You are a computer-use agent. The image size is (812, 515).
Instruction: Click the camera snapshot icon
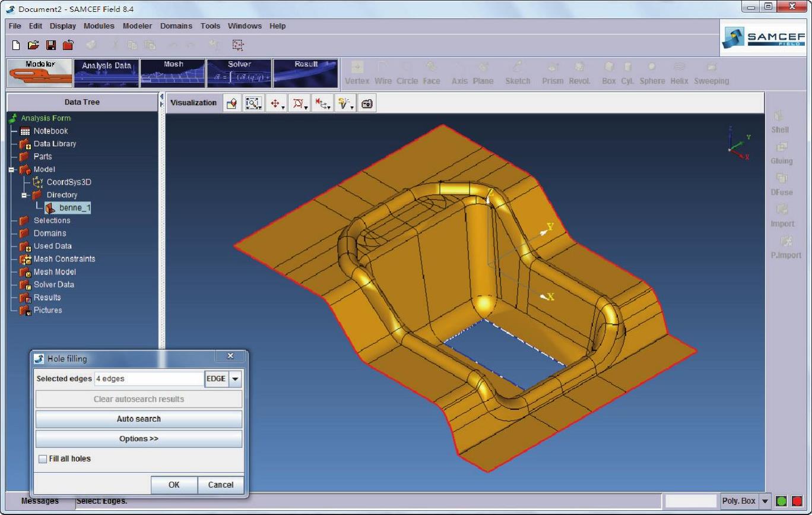(367, 103)
